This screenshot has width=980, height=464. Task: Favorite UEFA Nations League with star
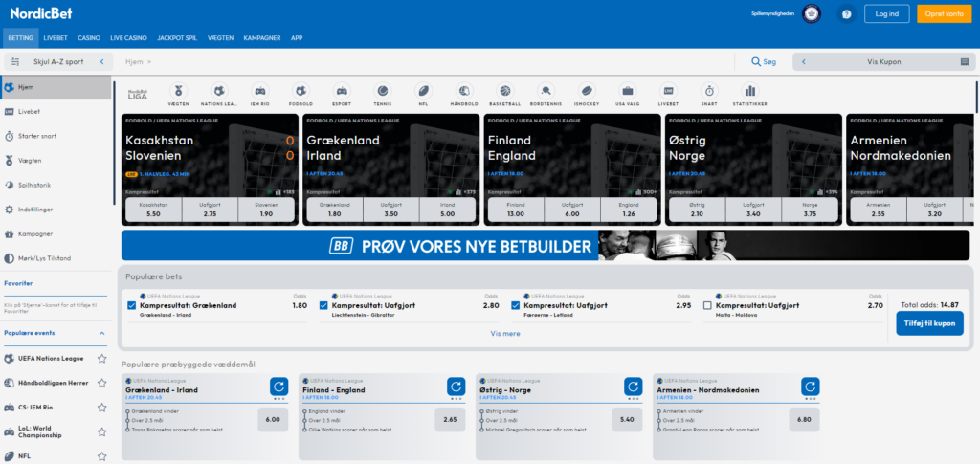click(101, 359)
